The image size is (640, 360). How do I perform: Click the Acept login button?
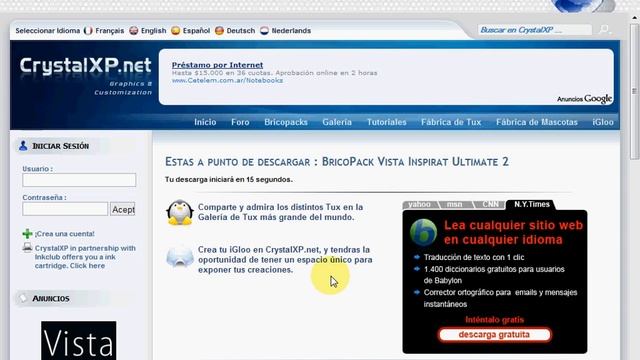click(123, 209)
